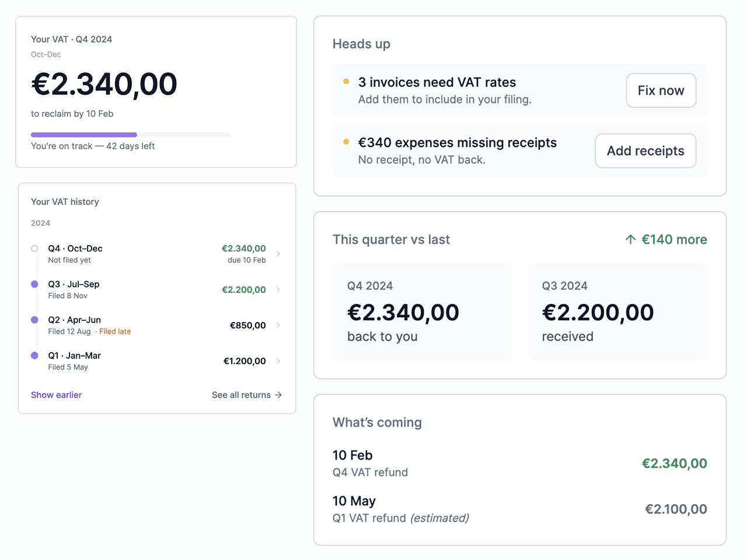Select the Q4 2024 back to you card

[422, 311]
